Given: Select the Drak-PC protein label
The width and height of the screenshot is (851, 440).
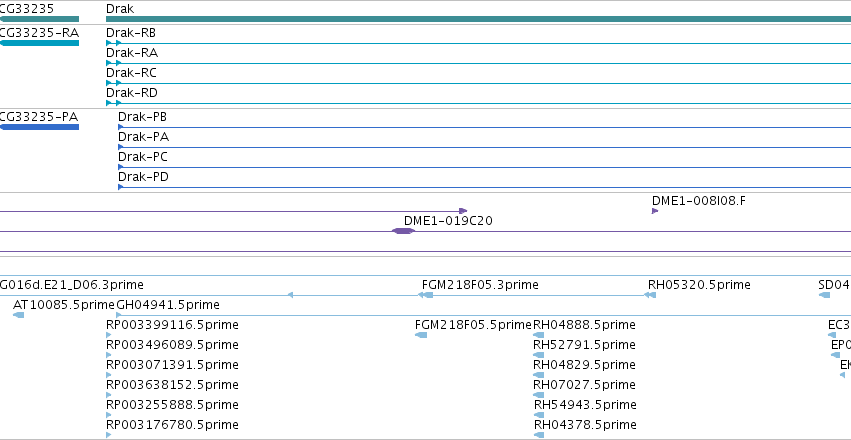Looking at the screenshot, I should pos(143,157).
